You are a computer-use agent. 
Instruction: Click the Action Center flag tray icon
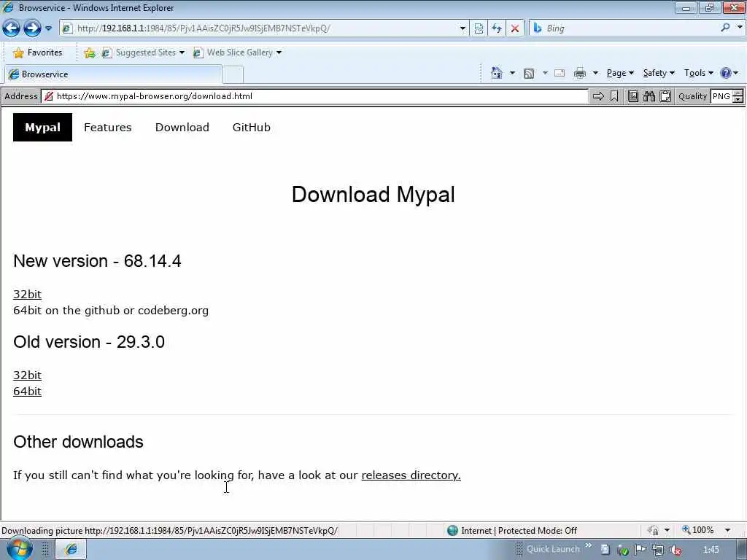click(640, 550)
